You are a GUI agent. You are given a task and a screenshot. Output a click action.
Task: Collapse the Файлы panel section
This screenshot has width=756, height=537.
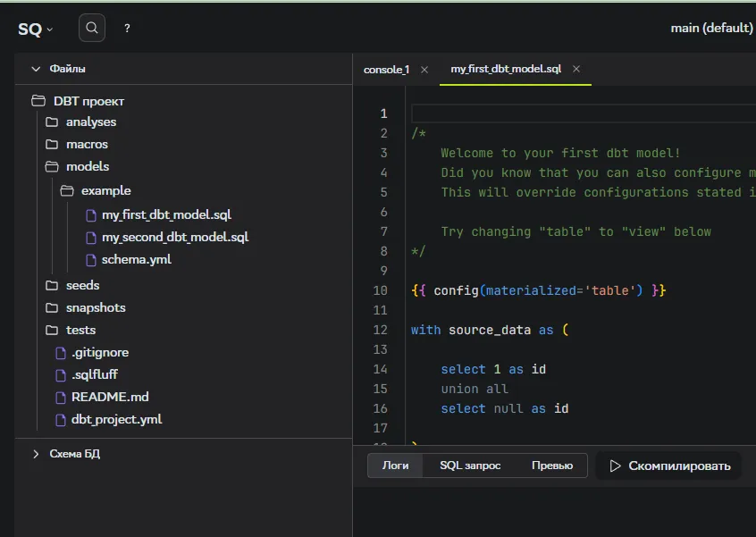coord(37,69)
